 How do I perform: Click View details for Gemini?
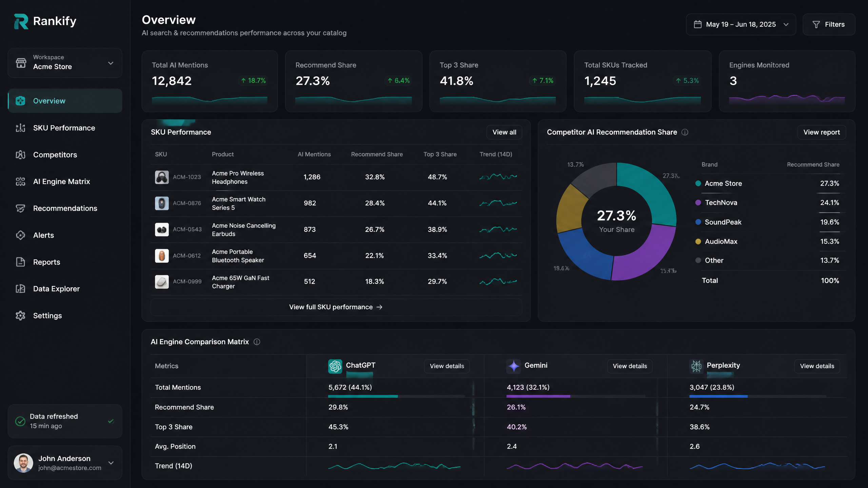(630, 366)
